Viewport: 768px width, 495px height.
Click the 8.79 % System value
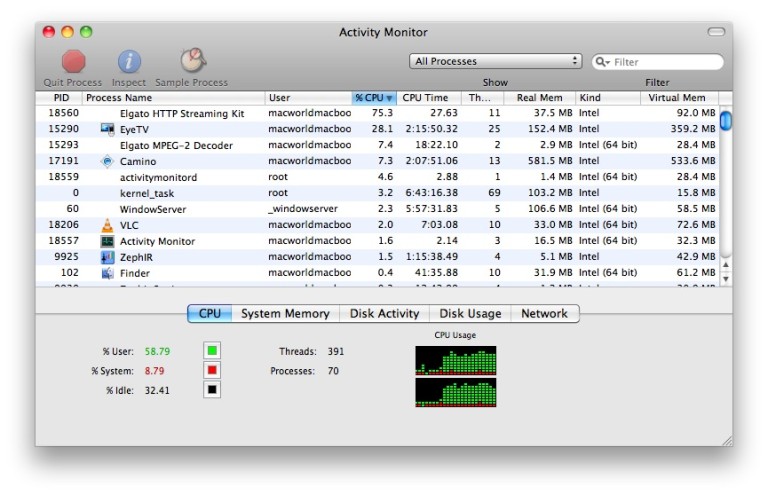pyautogui.click(x=154, y=371)
